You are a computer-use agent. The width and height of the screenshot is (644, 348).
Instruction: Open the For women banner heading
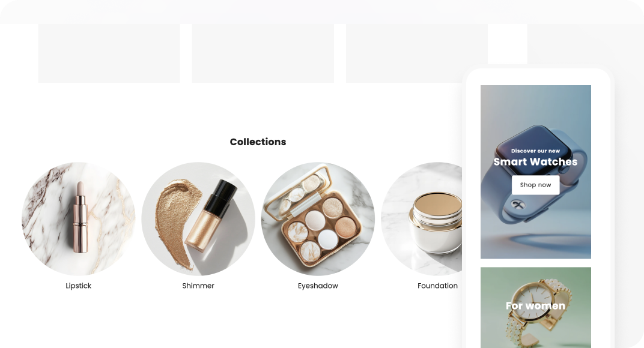[x=536, y=306]
